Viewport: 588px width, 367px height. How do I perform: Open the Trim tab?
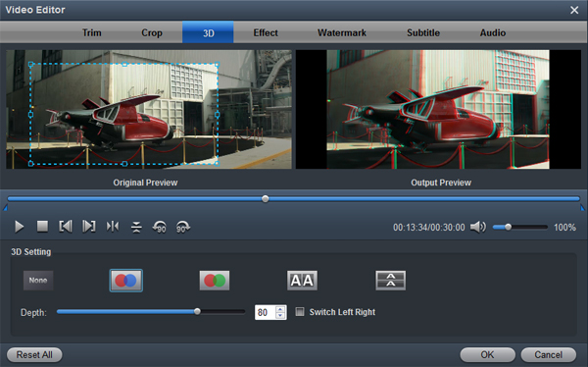pos(92,32)
